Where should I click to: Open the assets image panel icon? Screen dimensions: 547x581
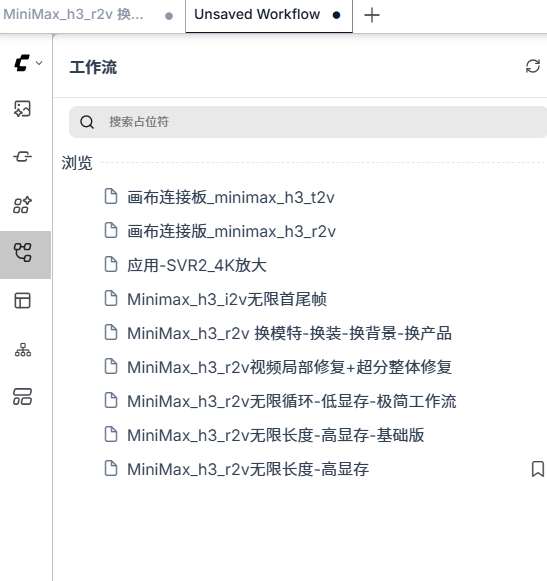[23, 109]
